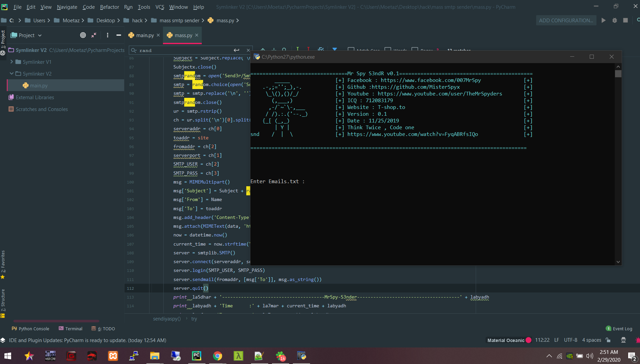Expand the Symlinker V1 folder
Image resolution: width=640 pixels, height=364 pixels.
(x=12, y=62)
